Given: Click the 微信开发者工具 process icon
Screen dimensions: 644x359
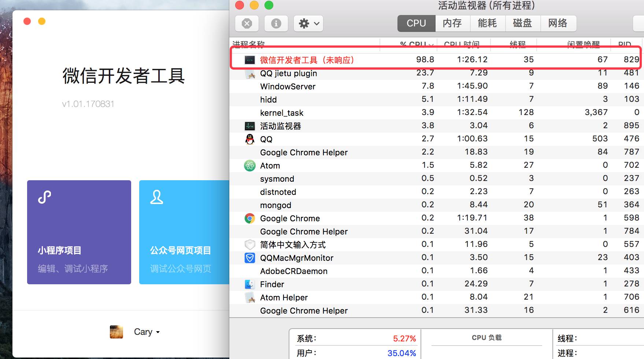Looking at the screenshot, I should [250, 60].
